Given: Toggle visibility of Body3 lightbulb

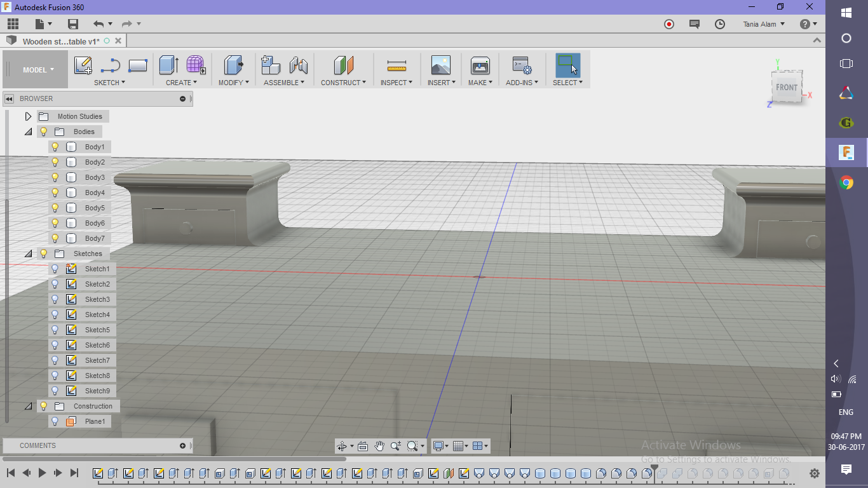Looking at the screenshot, I should 55,177.
